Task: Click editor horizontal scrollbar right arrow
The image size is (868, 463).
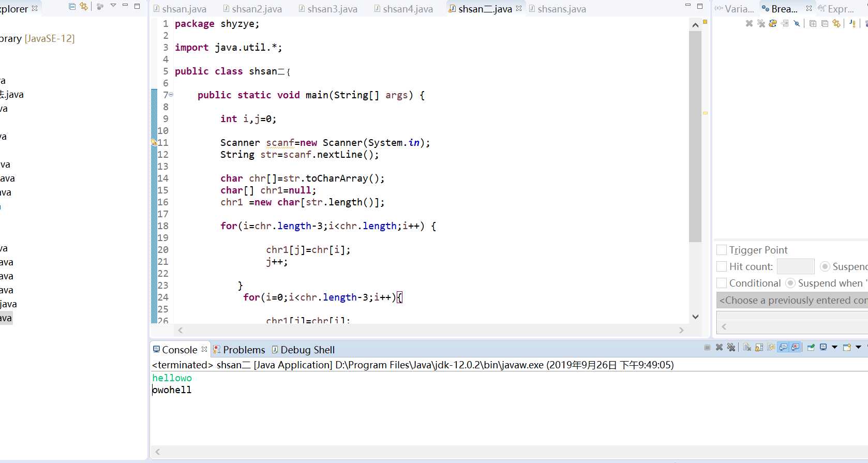Action: pyautogui.click(x=681, y=330)
